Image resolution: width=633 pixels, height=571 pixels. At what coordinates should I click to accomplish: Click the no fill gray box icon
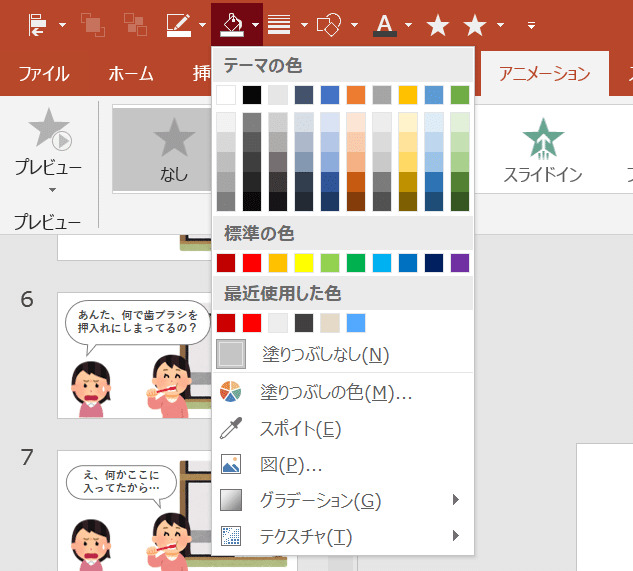coord(231,354)
